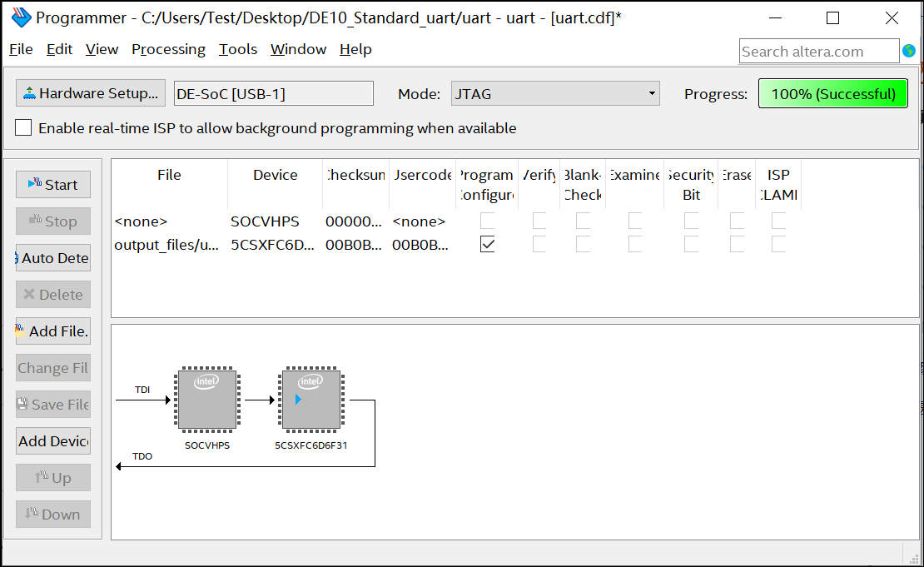This screenshot has width=924, height=567.
Task: Click the Change File button
Action: [53, 368]
